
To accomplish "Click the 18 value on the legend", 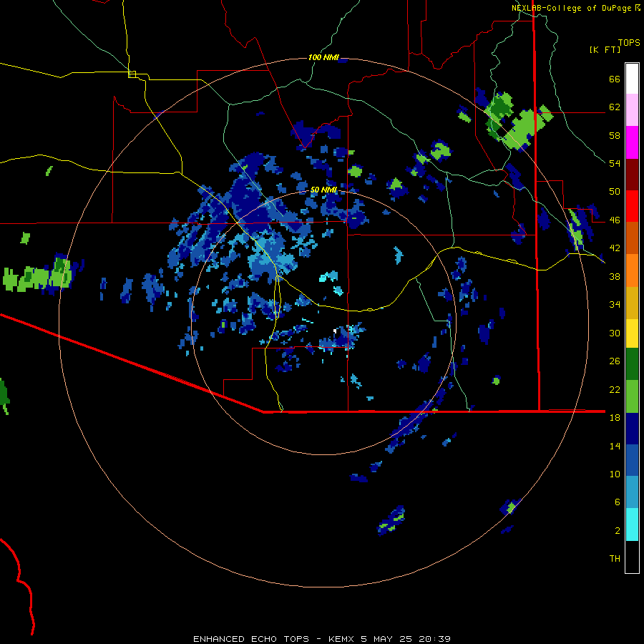I will point(615,418).
